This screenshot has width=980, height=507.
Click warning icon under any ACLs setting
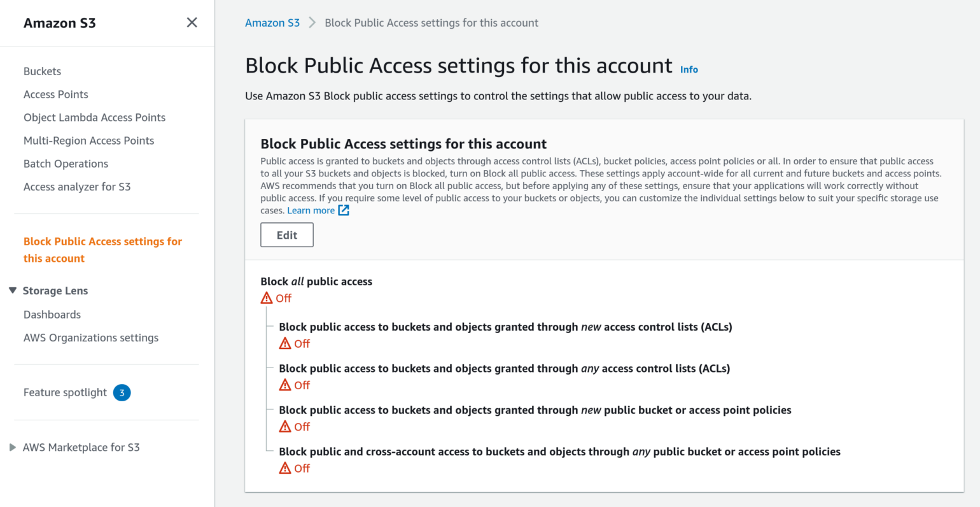pos(285,385)
